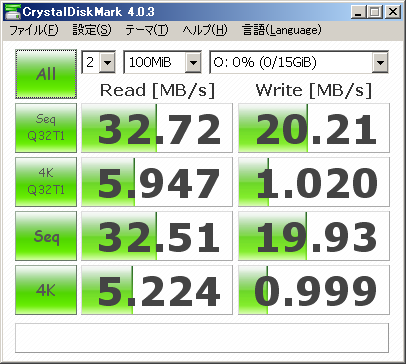Screen dimensions: 406x364
Task: Open the 設定(S) menu
Action: click(x=92, y=31)
